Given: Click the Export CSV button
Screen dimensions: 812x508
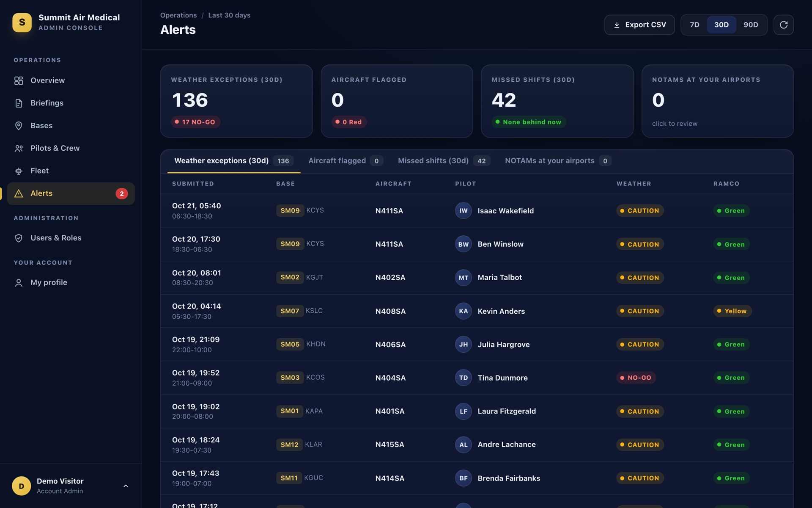Looking at the screenshot, I should click(x=639, y=25).
